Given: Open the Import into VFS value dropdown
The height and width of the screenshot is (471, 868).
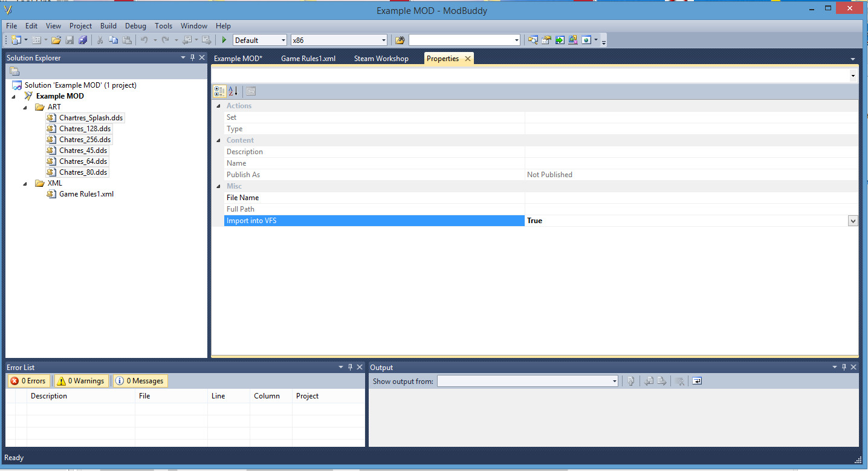Looking at the screenshot, I should coord(853,221).
